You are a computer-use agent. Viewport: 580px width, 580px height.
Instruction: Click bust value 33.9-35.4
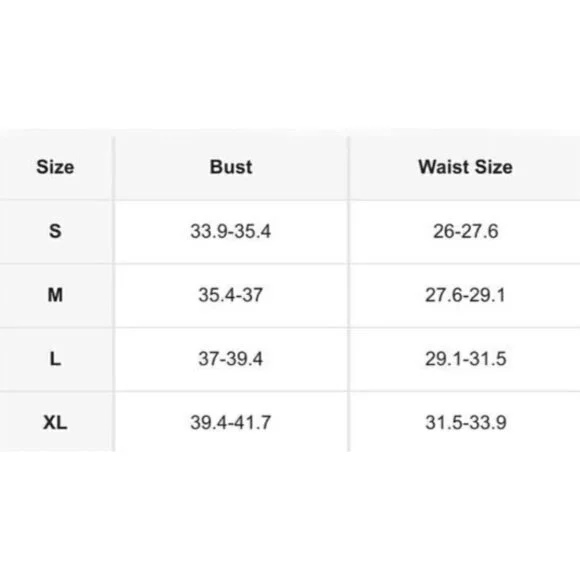pyautogui.click(x=230, y=231)
